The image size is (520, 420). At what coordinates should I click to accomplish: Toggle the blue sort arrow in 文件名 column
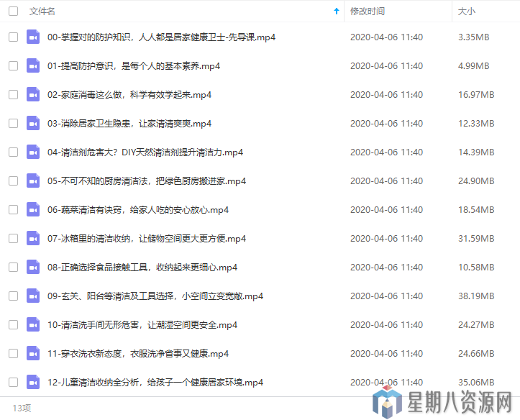(x=337, y=12)
